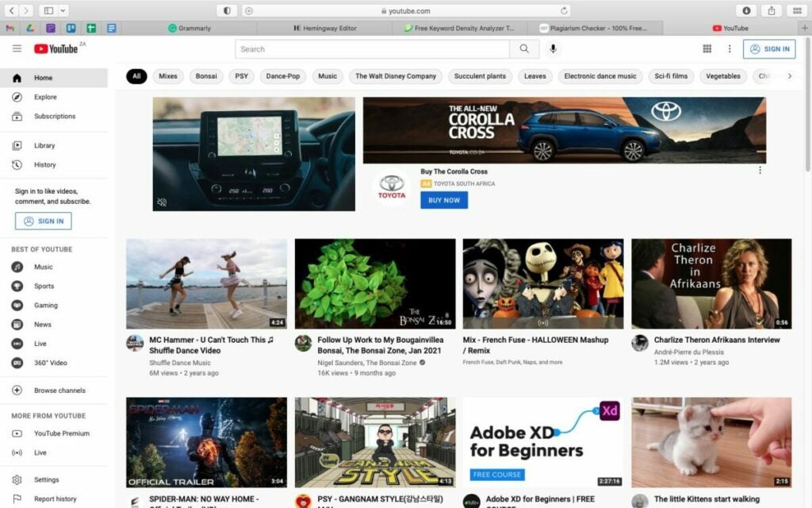This screenshot has width=812, height=508.
Task: Open the Gangnam Style video thumbnail
Action: (375, 442)
